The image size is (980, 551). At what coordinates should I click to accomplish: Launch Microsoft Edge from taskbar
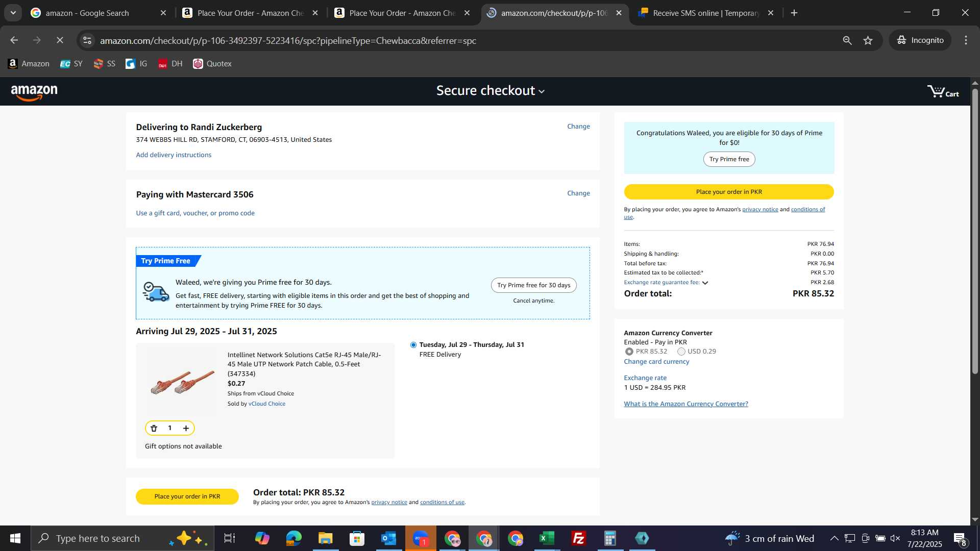[x=294, y=538]
